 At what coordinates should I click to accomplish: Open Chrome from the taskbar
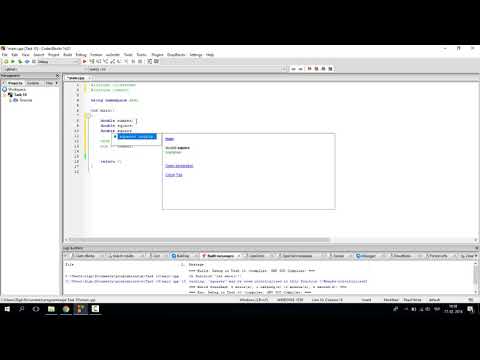click(x=66, y=309)
